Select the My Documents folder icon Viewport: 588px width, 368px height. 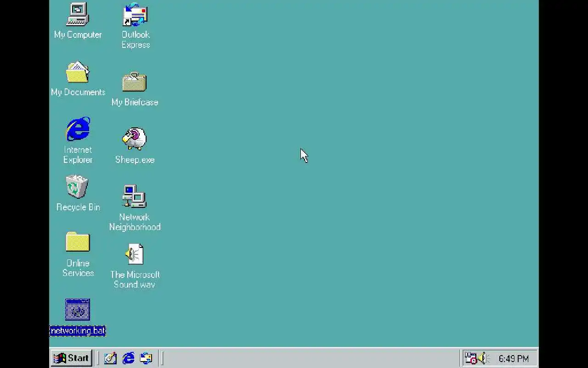coord(78,72)
